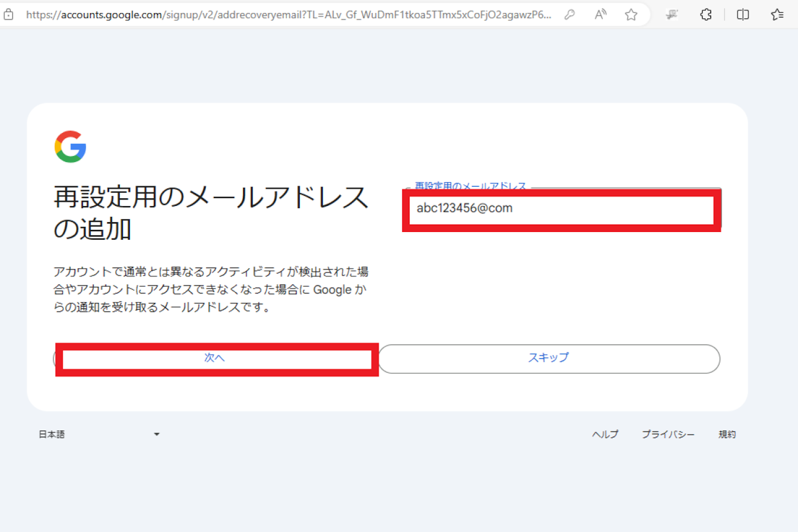Image resolution: width=798 pixels, height=532 pixels.
Task: Add this page to favorites star
Action: 631,15
